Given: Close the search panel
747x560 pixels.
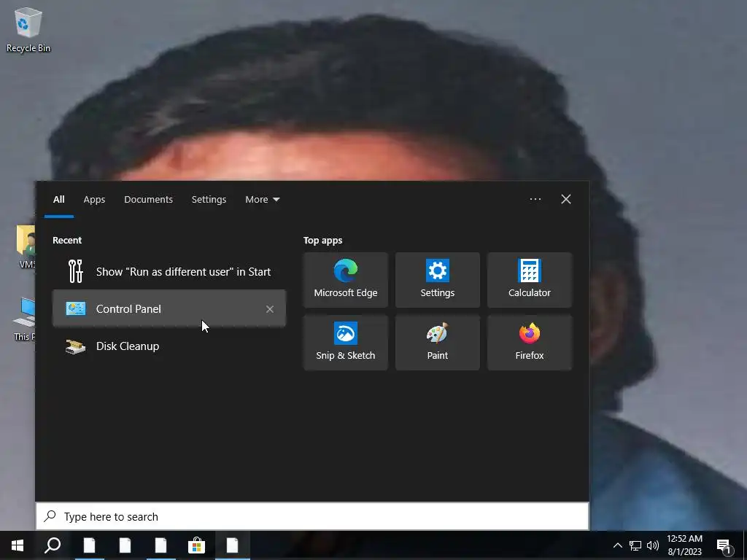Looking at the screenshot, I should 566,199.
